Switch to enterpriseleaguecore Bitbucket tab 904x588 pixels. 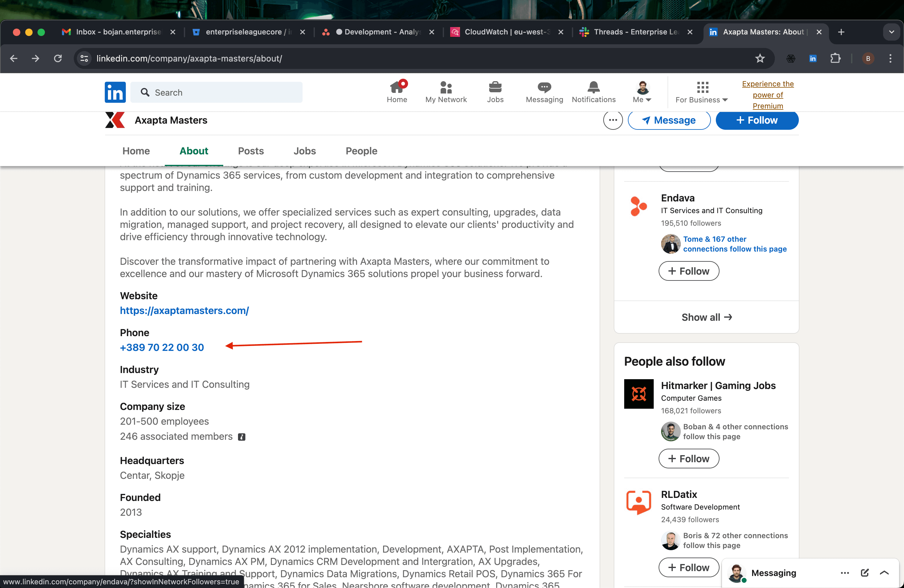pos(248,32)
